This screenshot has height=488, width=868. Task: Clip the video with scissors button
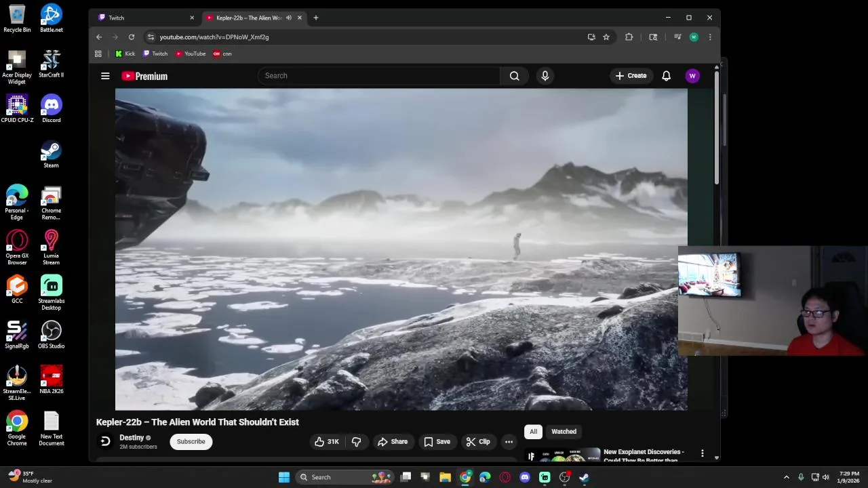pos(477,442)
